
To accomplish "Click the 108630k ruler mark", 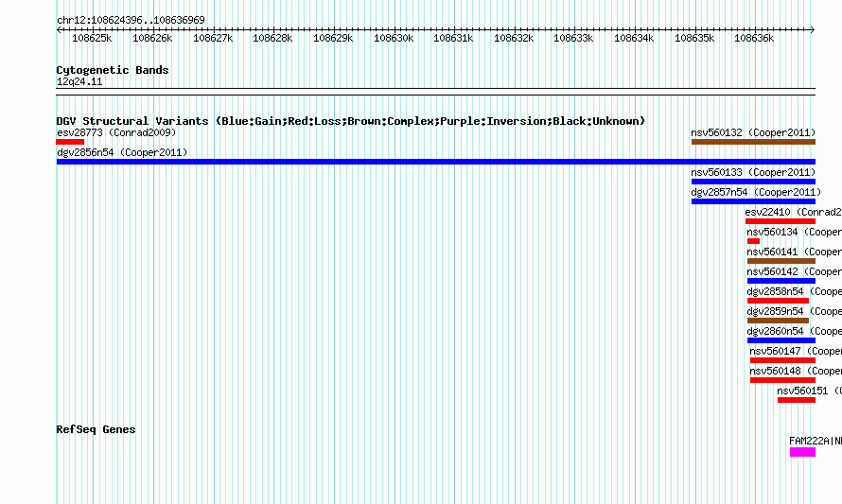I will 394,38.
